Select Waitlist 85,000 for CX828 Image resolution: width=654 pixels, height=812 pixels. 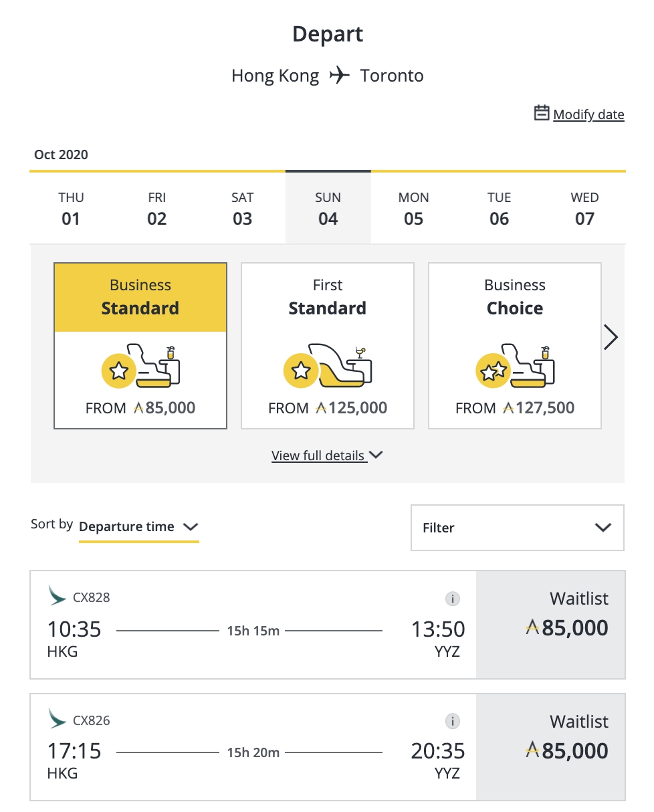550,625
